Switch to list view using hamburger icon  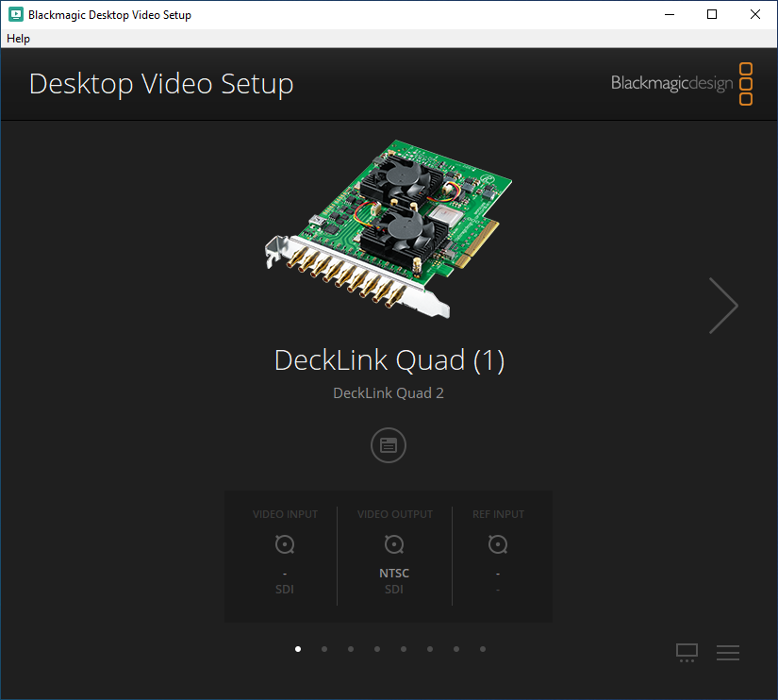click(727, 652)
